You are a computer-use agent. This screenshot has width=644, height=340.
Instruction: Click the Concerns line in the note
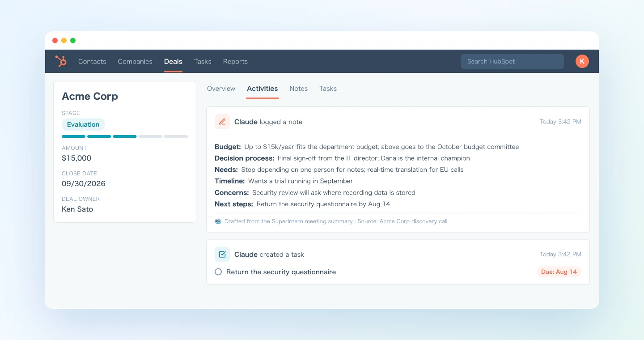tap(315, 193)
